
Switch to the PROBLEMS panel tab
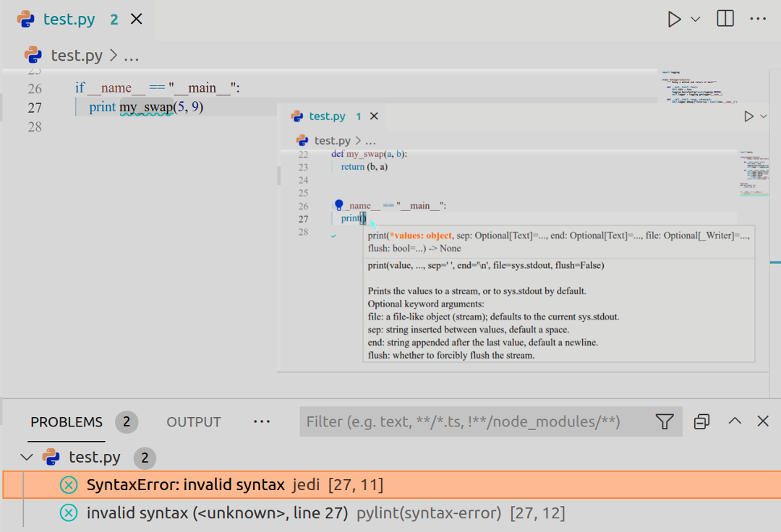pyautogui.click(x=67, y=422)
